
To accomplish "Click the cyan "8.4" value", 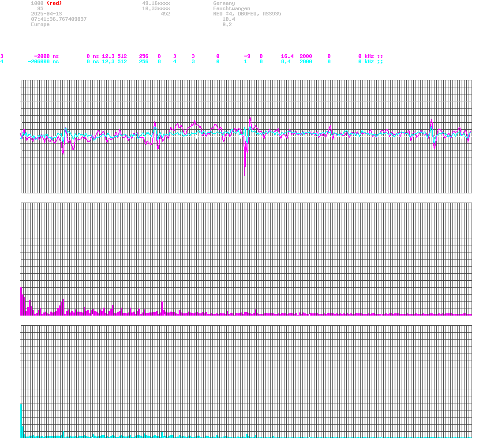I will coord(285,61).
